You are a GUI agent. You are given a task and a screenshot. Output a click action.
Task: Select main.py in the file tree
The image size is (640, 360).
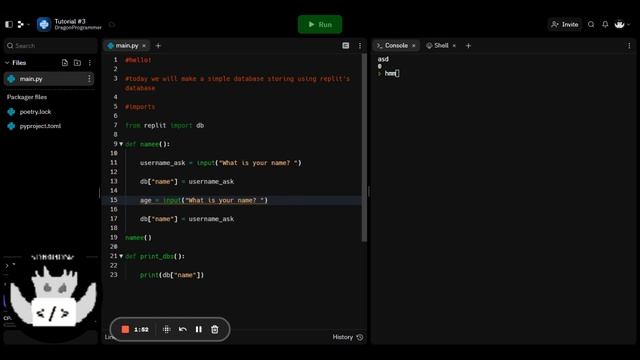[x=49, y=79]
